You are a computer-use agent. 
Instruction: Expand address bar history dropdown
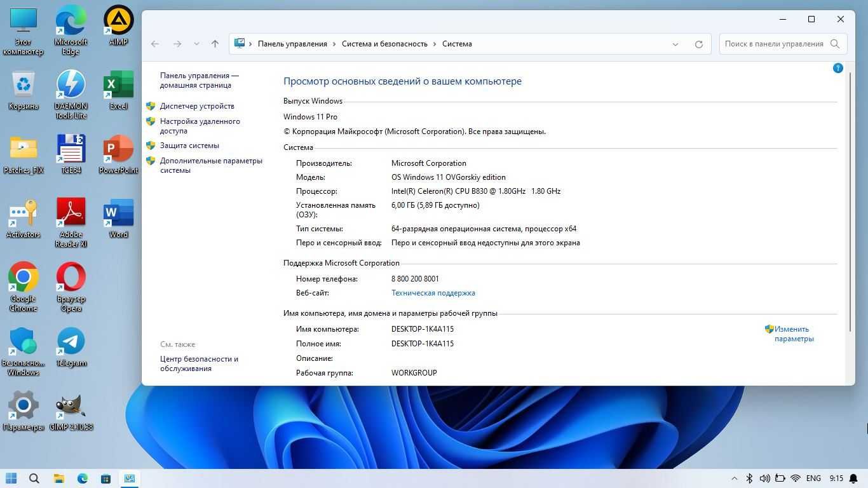(x=675, y=44)
